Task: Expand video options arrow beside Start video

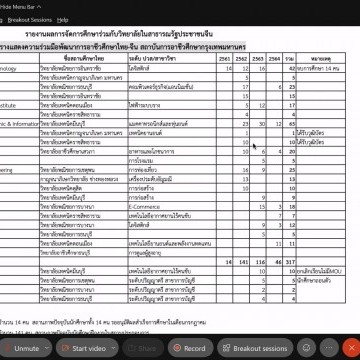Action: point(114,348)
